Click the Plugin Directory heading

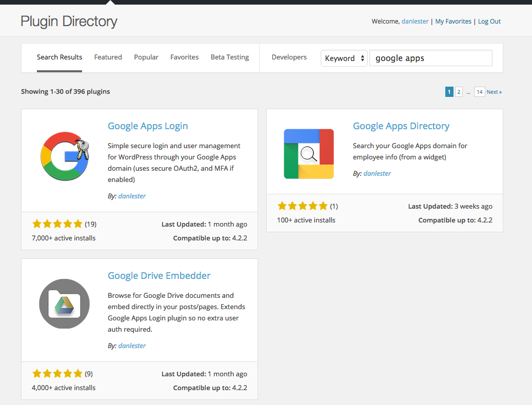click(69, 22)
